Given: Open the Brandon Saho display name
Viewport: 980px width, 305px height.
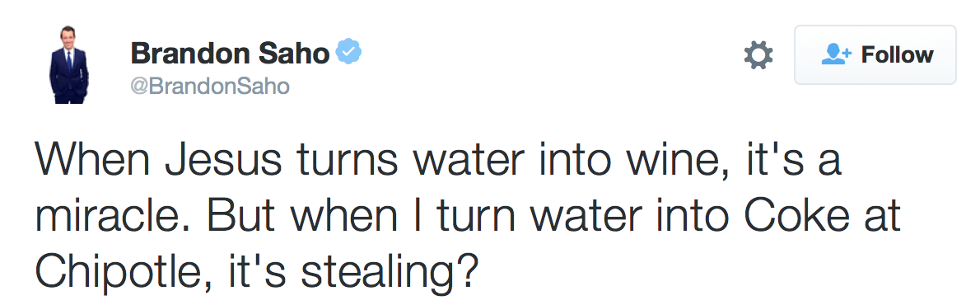Looking at the screenshot, I should click(230, 54).
